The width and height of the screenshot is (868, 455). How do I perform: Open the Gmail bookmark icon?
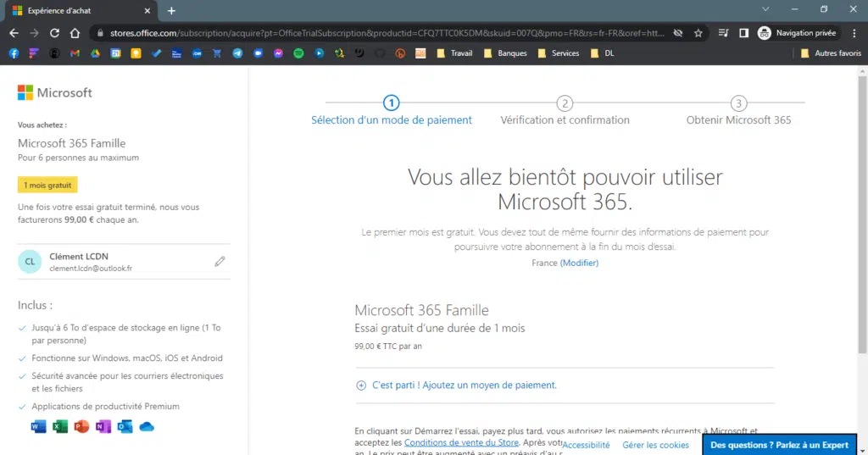(75, 53)
